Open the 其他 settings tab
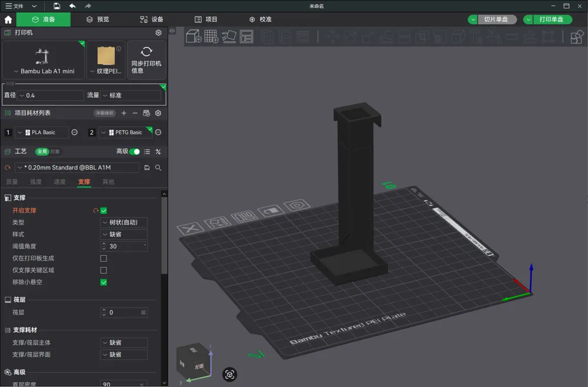This screenshot has height=387, width=588. tap(108, 182)
